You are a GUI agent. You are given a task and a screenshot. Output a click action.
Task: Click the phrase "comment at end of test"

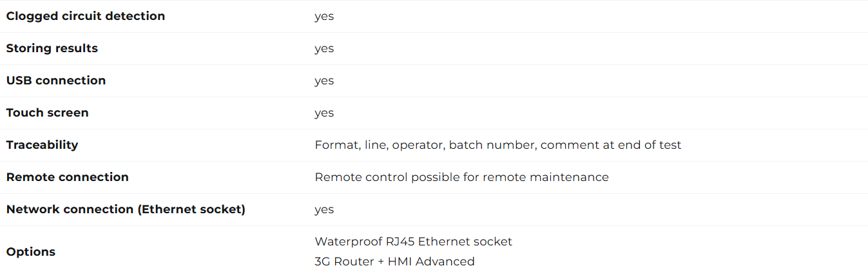click(x=611, y=145)
